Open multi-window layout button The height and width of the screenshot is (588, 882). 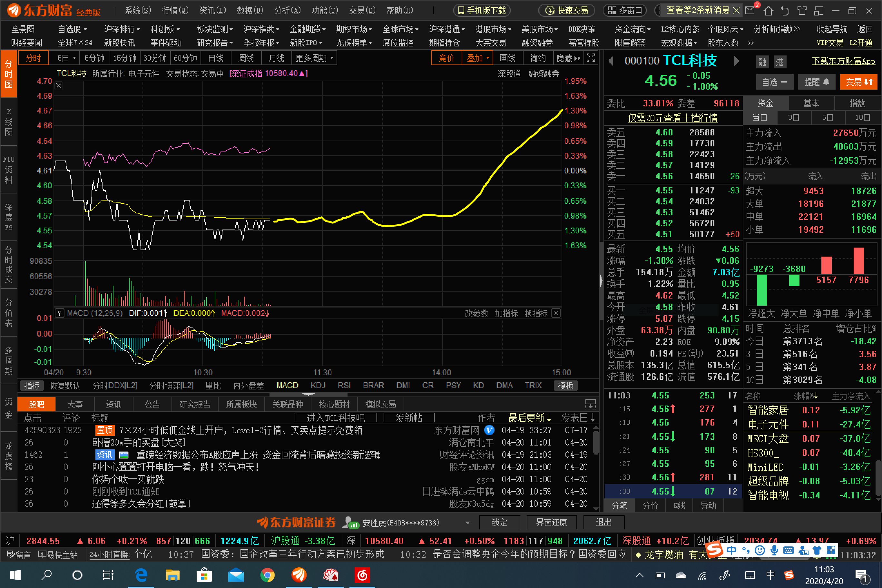tap(625, 11)
